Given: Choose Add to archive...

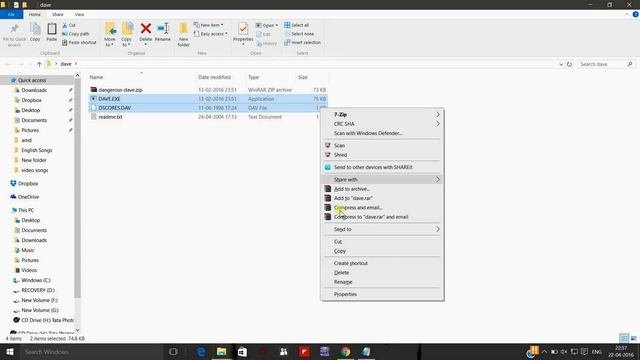Looking at the screenshot, I should [x=382, y=189].
